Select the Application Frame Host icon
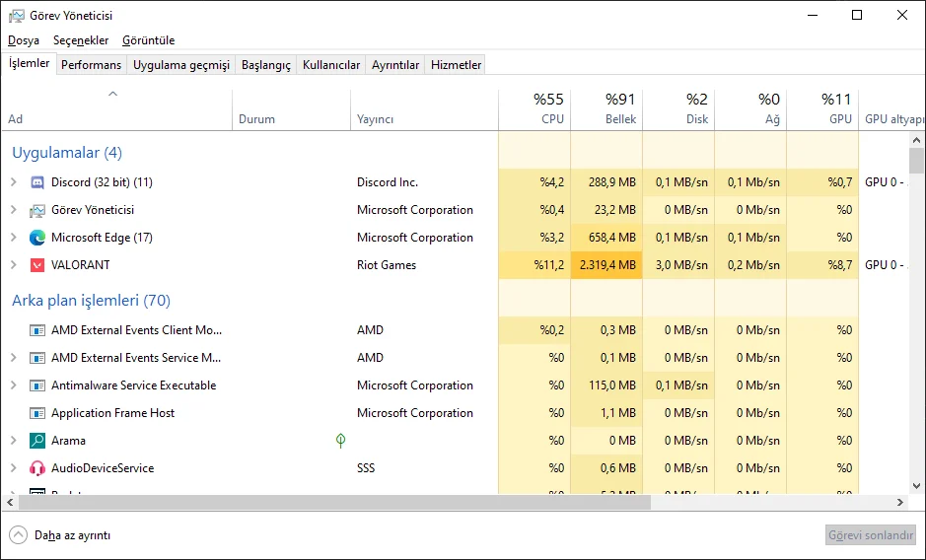Screen dimensions: 926x560 pyautogui.click(x=37, y=413)
